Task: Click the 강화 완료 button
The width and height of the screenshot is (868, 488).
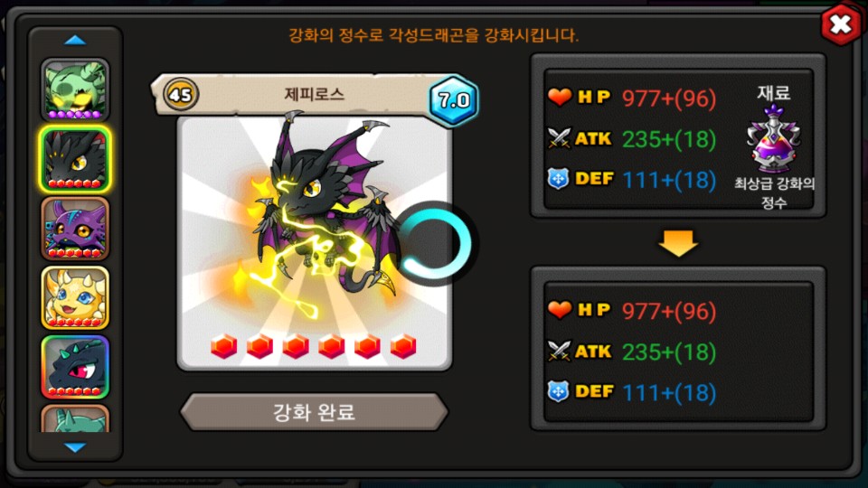Action: coord(314,412)
